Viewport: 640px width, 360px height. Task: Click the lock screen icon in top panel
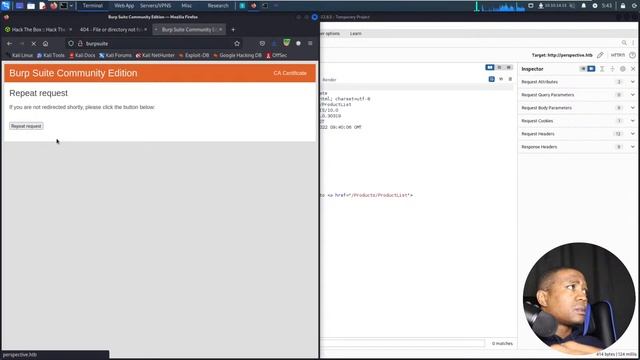[x=623, y=6]
